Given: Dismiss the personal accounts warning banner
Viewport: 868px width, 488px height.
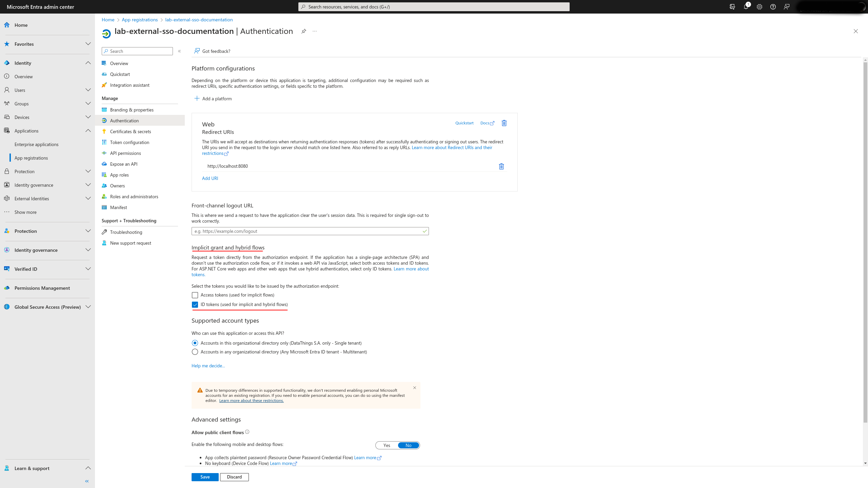Looking at the screenshot, I should 415,388.
